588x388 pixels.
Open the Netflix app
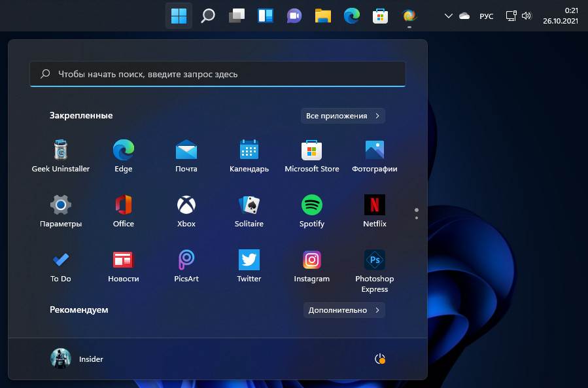(x=375, y=211)
